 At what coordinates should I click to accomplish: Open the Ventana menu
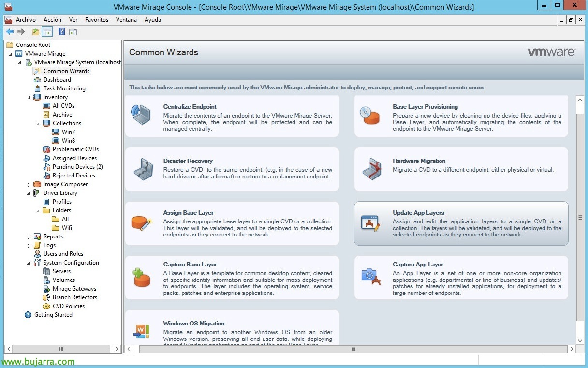(x=126, y=20)
